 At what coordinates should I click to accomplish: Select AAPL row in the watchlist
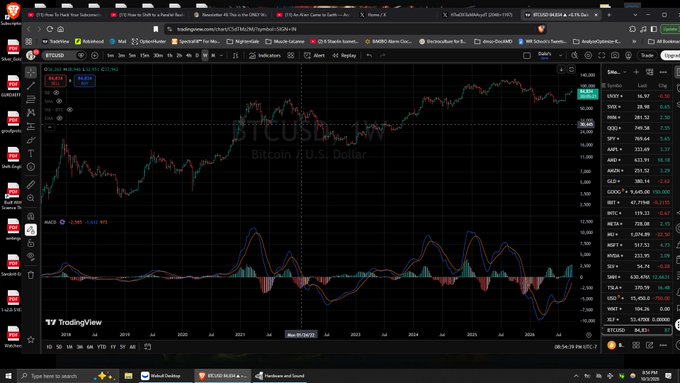[638, 149]
